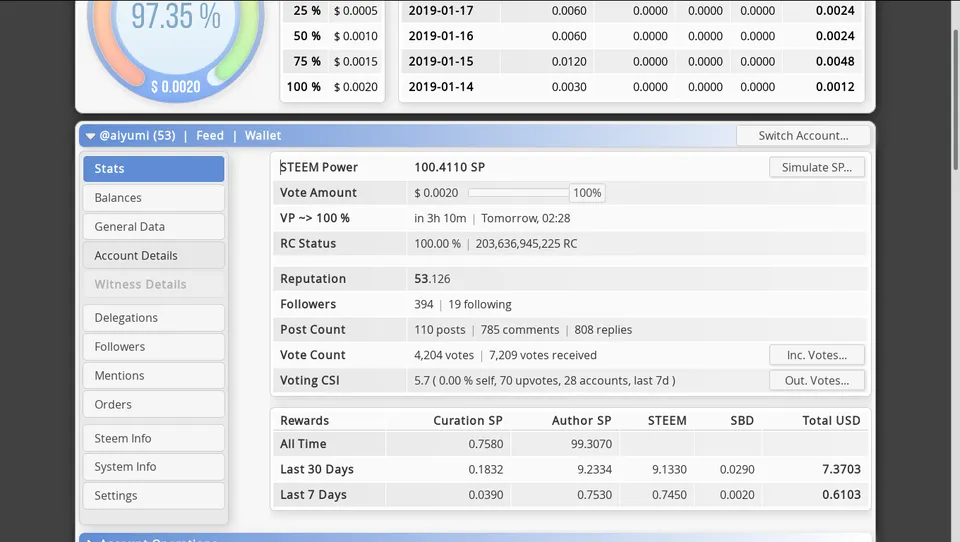Open the Mentions sidebar tab
The width and height of the screenshot is (960, 542).
154,375
